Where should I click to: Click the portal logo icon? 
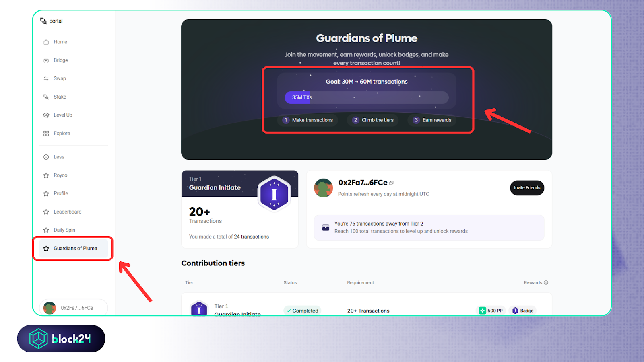[x=43, y=21]
